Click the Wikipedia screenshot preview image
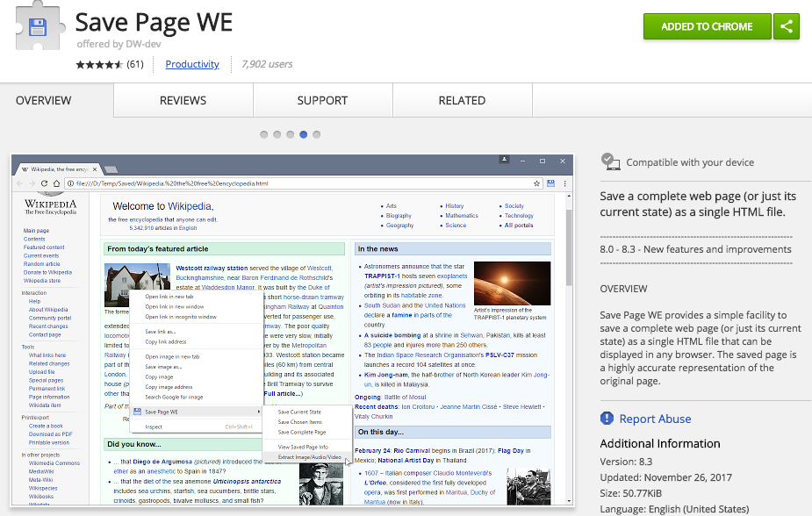This screenshot has width=812, height=516. pyautogui.click(x=292, y=330)
